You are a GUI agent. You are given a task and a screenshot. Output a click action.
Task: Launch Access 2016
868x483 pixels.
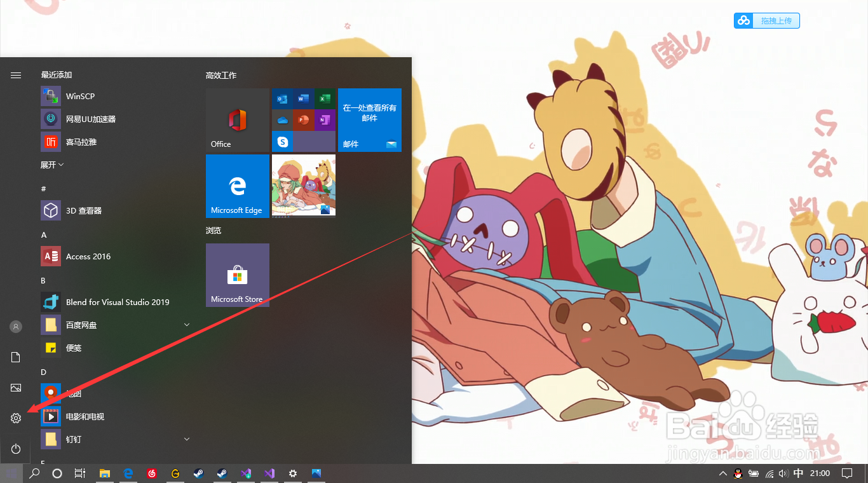(x=116, y=256)
